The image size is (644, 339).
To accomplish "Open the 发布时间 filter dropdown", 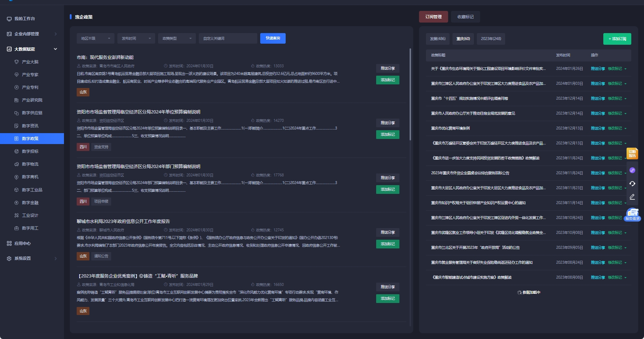I will [x=136, y=38].
